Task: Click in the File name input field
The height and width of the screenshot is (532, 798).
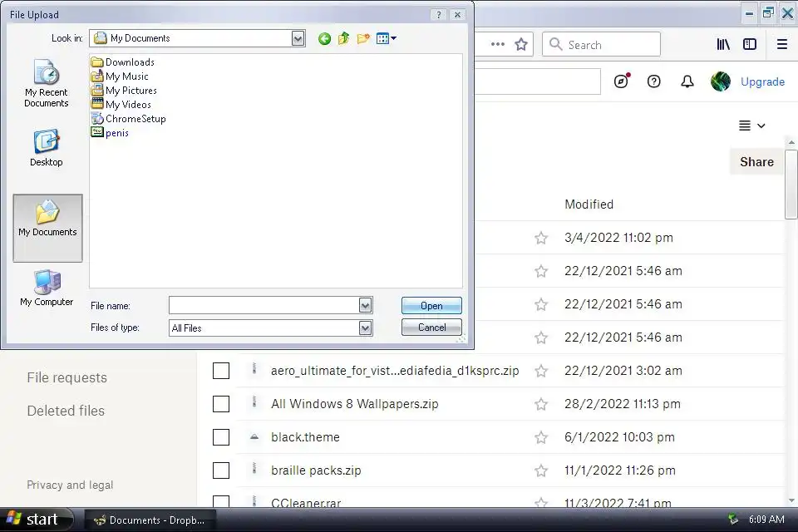Action: (x=264, y=305)
